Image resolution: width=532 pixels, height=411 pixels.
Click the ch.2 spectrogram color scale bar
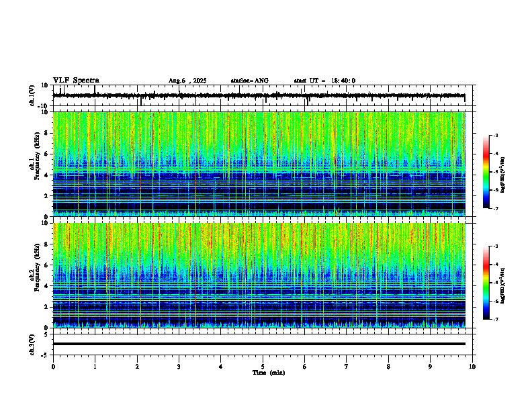point(486,283)
